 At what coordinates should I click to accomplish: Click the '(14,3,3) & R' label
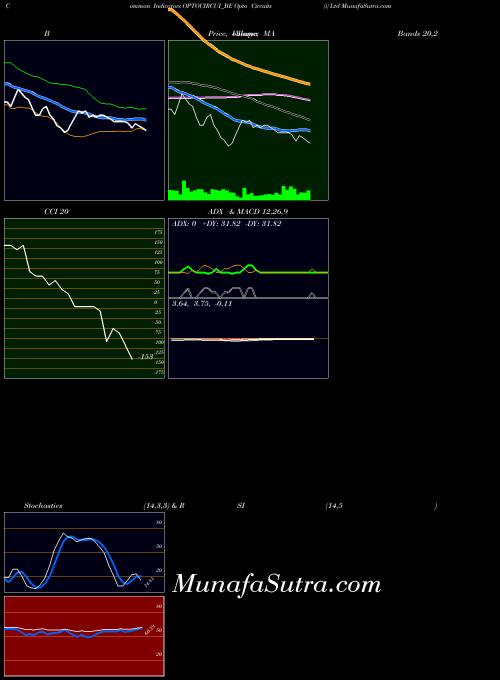(164, 506)
